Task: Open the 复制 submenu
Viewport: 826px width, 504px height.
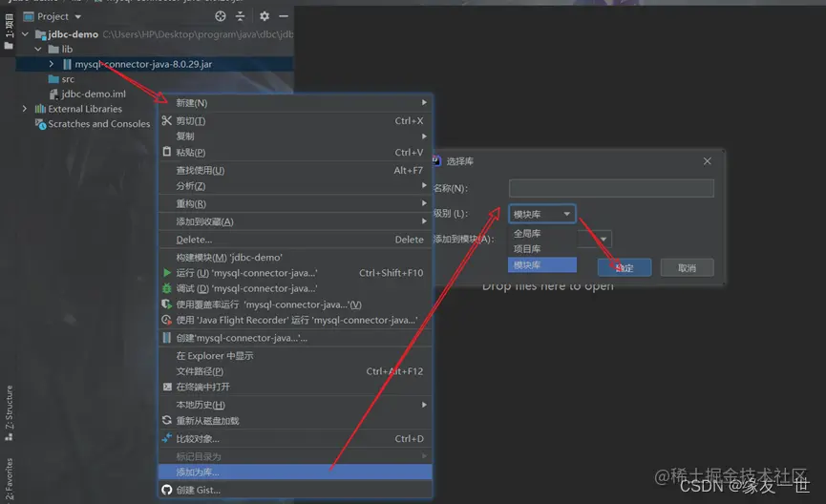Action: (295, 136)
